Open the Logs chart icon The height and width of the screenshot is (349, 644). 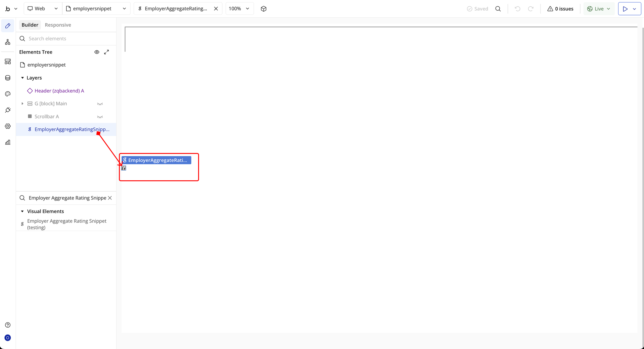[8, 142]
